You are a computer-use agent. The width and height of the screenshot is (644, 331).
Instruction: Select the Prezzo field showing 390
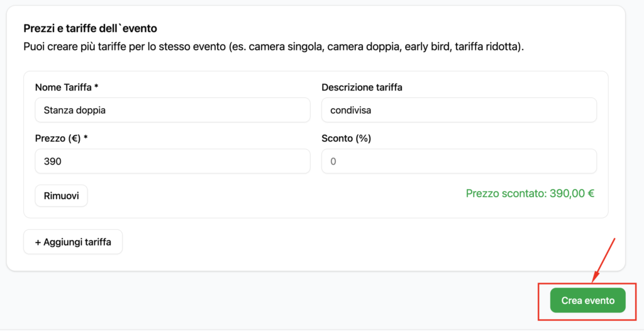[x=172, y=161]
